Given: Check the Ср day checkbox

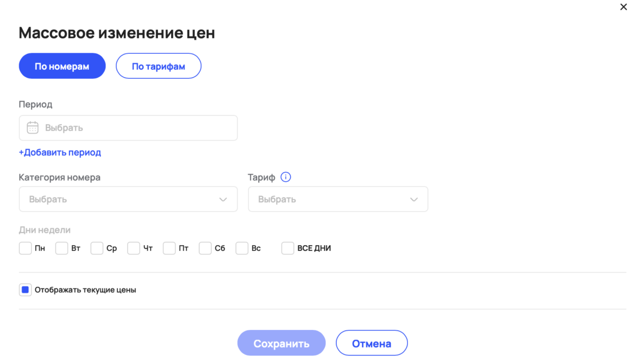Looking at the screenshot, I should pos(97,248).
